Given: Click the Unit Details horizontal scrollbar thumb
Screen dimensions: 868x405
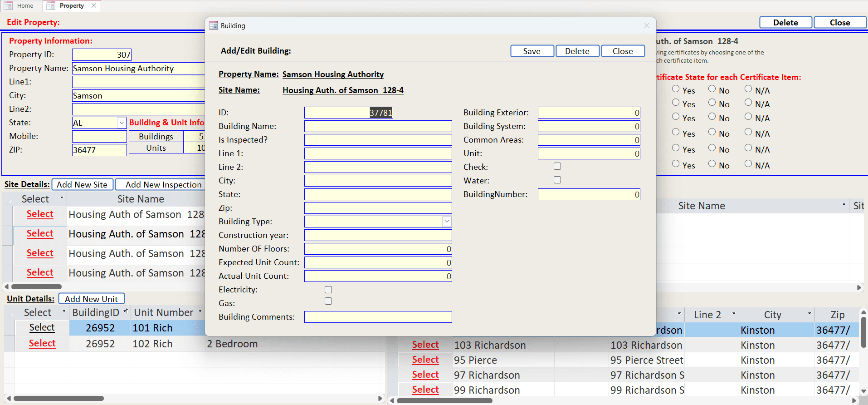Looking at the screenshot, I should pos(59,399).
